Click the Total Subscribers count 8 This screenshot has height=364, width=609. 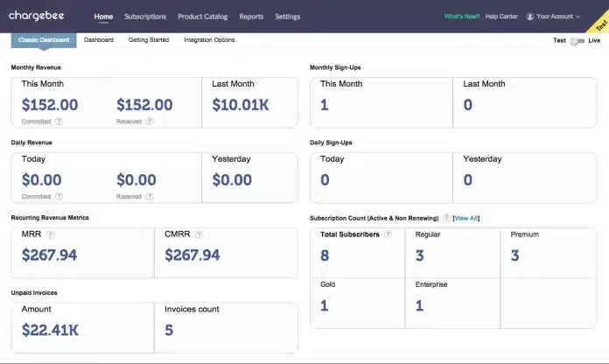(x=325, y=255)
